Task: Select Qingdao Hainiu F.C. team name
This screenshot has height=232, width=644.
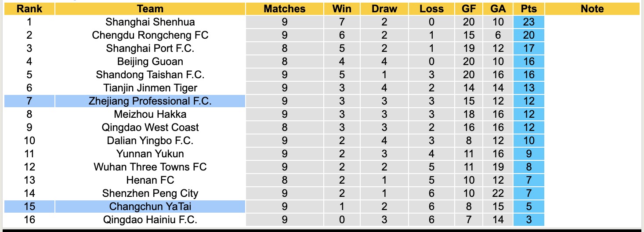Action: (150, 220)
